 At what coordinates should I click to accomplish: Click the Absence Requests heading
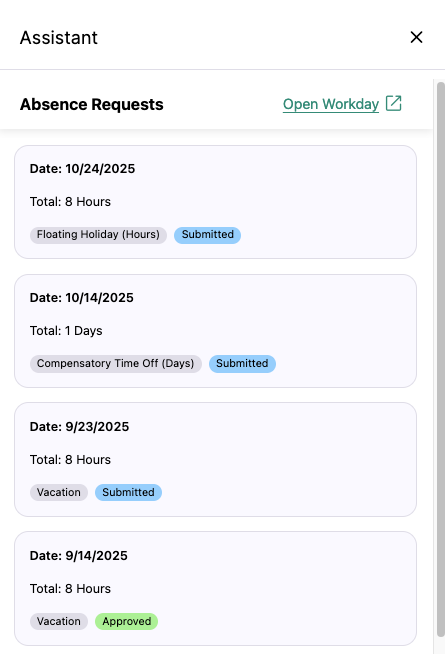click(x=92, y=104)
